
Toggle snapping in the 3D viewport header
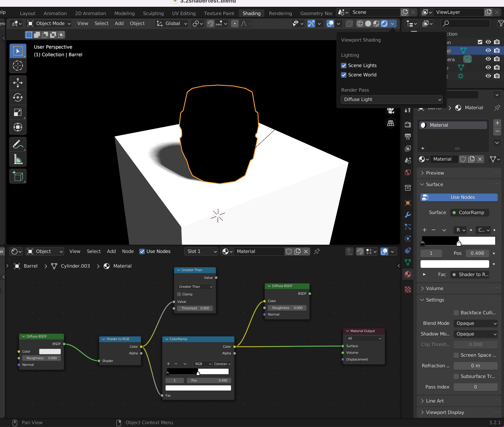(210, 24)
